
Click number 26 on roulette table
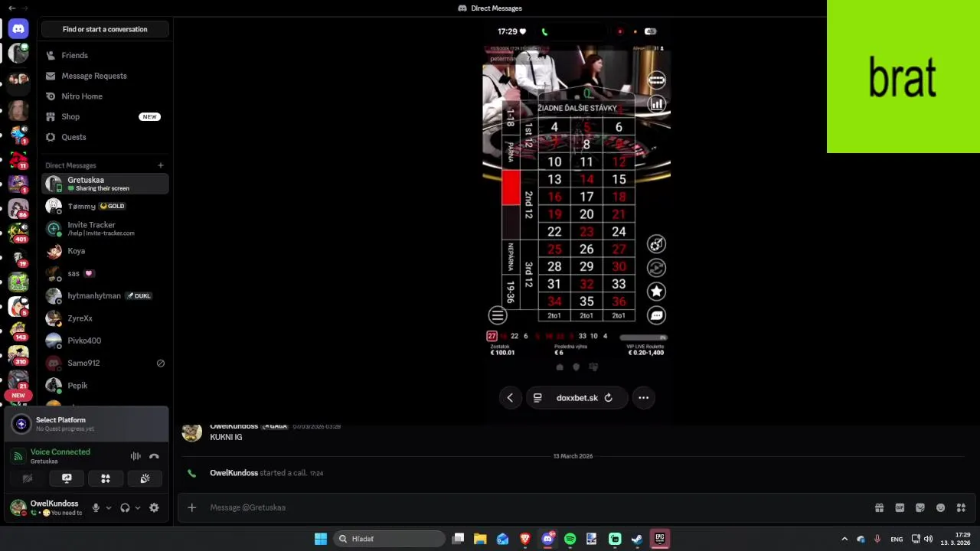pyautogui.click(x=586, y=249)
